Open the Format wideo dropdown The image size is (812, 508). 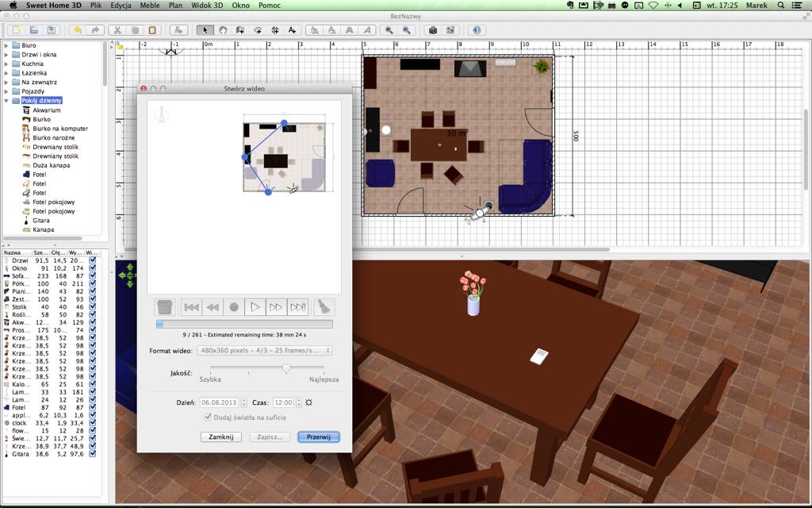click(265, 350)
